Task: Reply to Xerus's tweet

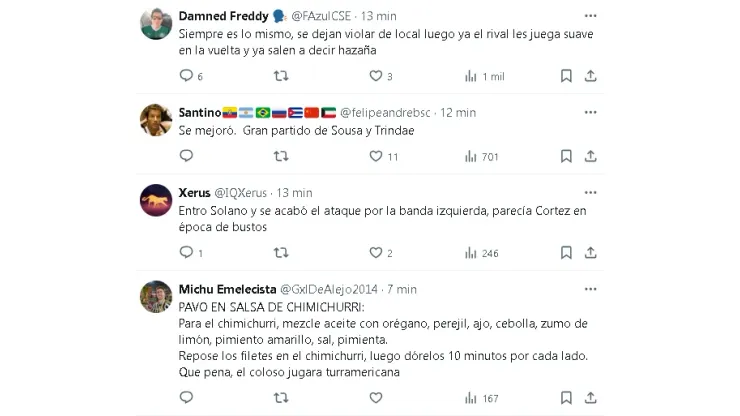Action: pos(186,253)
